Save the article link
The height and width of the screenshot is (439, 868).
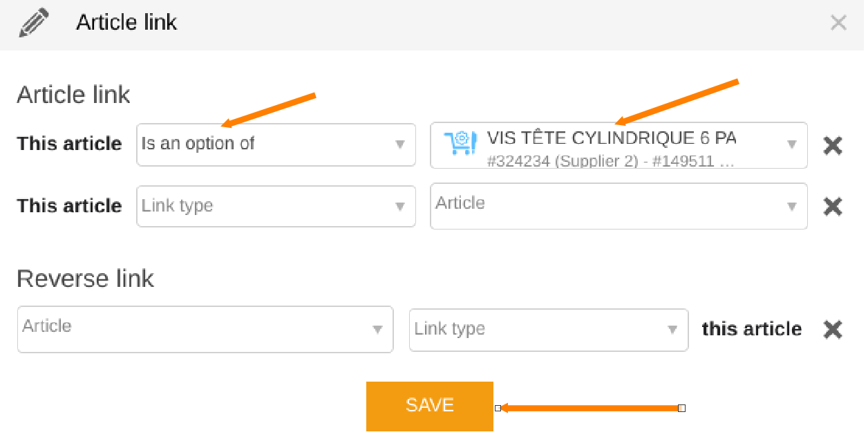tap(430, 407)
